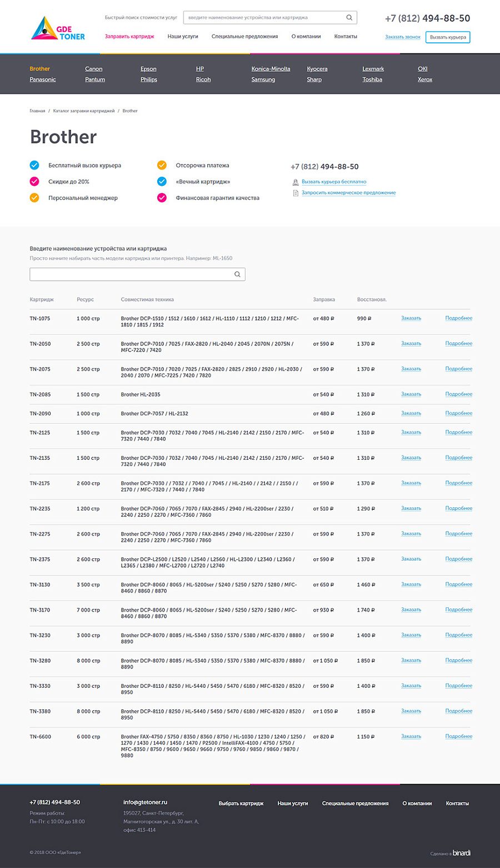Select Pantum brand
Viewport: 500px width, 868px height.
click(x=95, y=80)
